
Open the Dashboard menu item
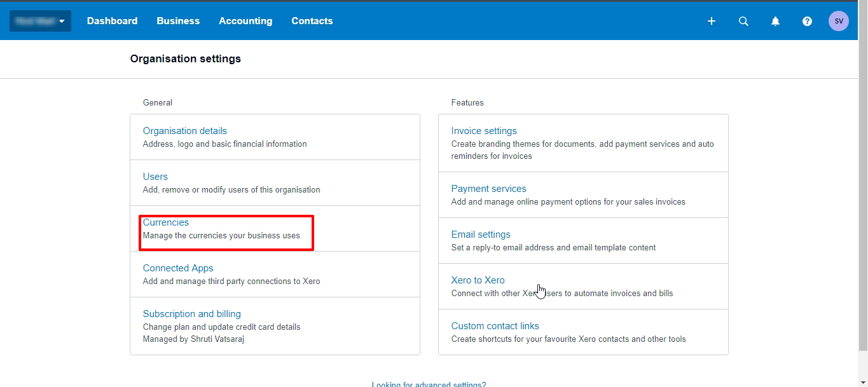pos(112,21)
